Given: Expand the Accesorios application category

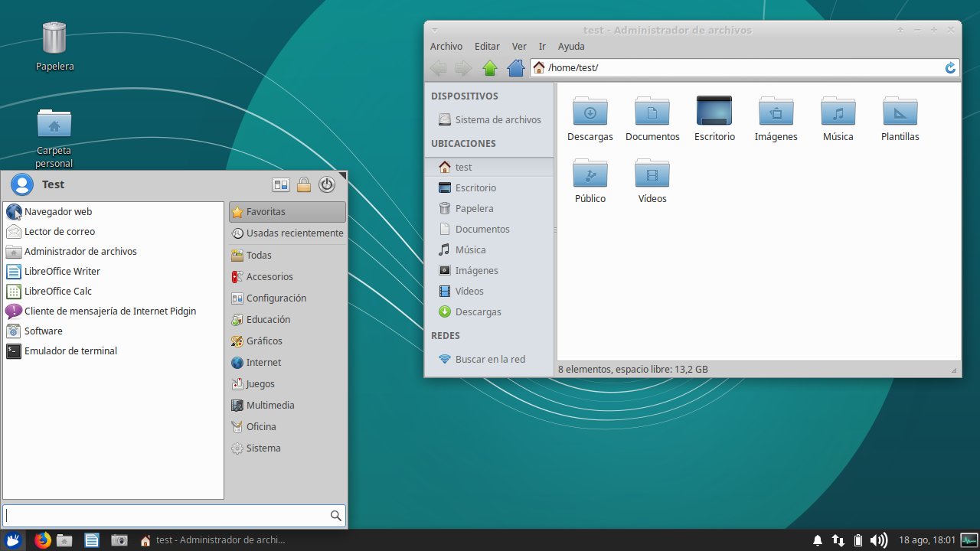Looking at the screenshot, I should (269, 277).
